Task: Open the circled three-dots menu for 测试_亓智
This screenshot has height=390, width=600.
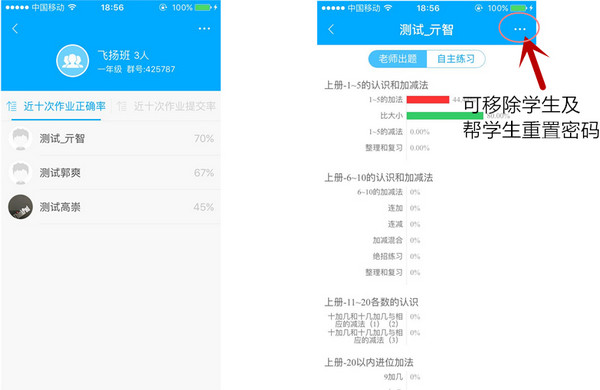Action: [520, 29]
